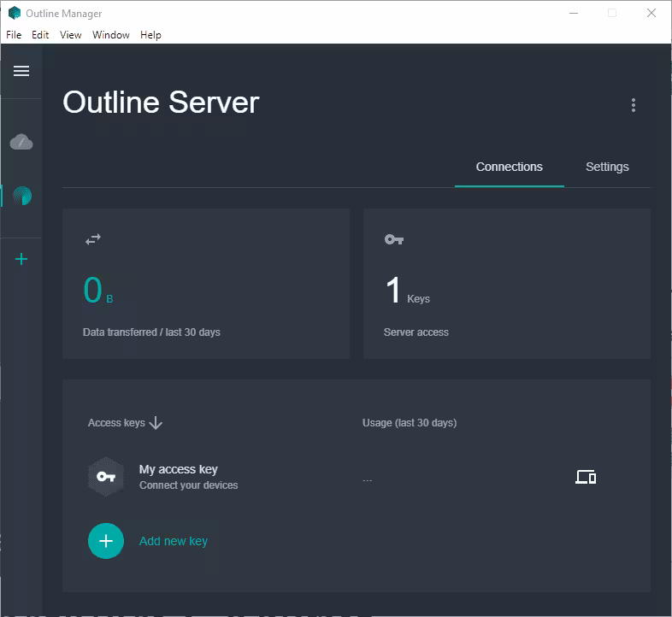Open the Window menu
The width and height of the screenshot is (672, 617).
point(111,35)
